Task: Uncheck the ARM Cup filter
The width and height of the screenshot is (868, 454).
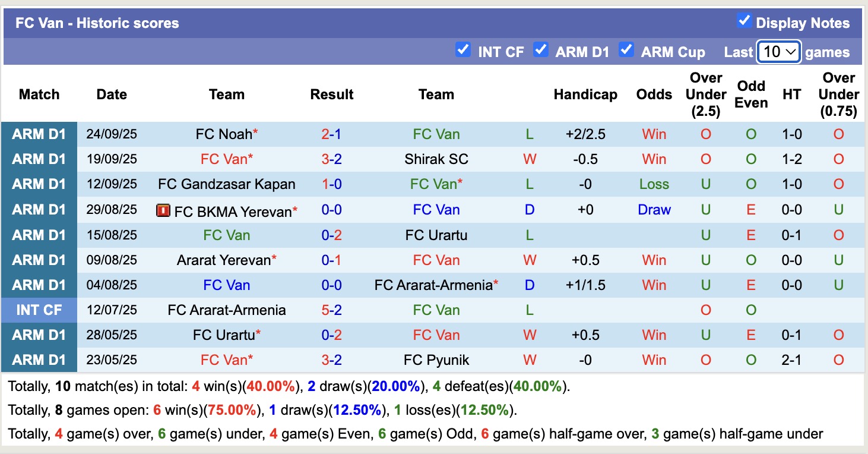Action: click(626, 50)
